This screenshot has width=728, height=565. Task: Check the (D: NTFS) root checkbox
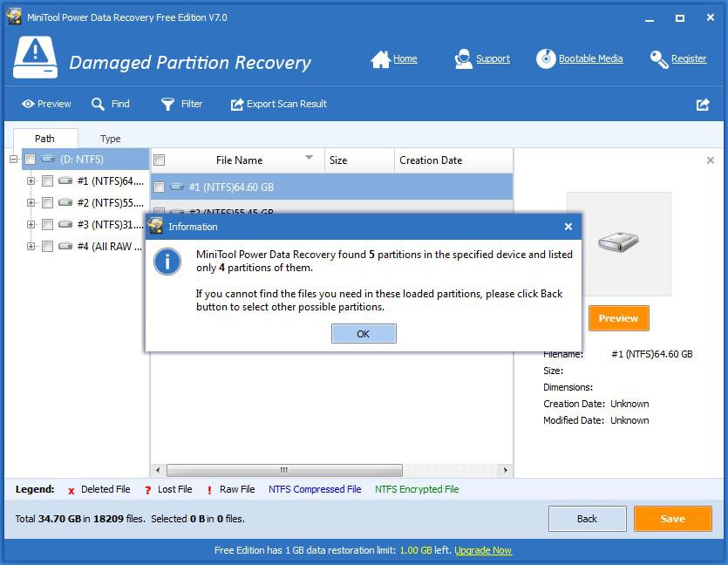(31, 160)
